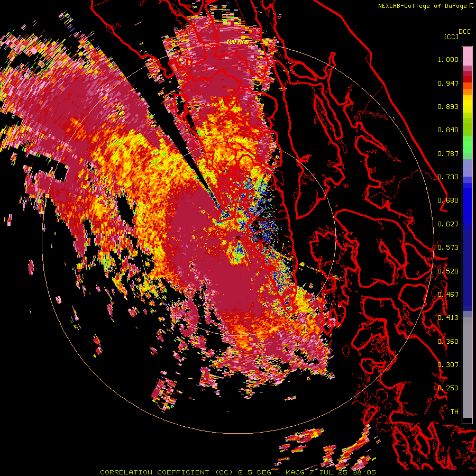
Task: Click the light pink top segment of the color bar
Action: pyautogui.click(x=467, y=56)
